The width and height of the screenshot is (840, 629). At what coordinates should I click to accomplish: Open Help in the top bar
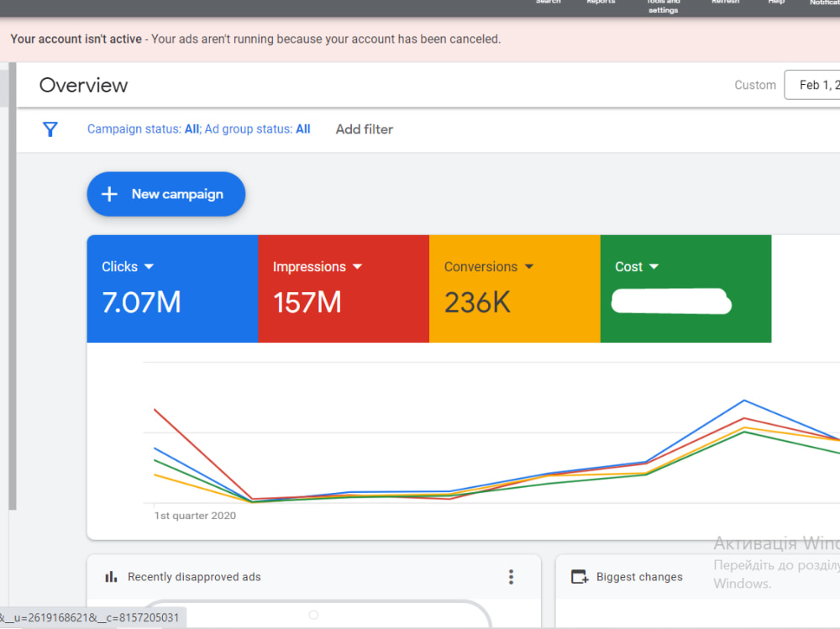[776, 3]
